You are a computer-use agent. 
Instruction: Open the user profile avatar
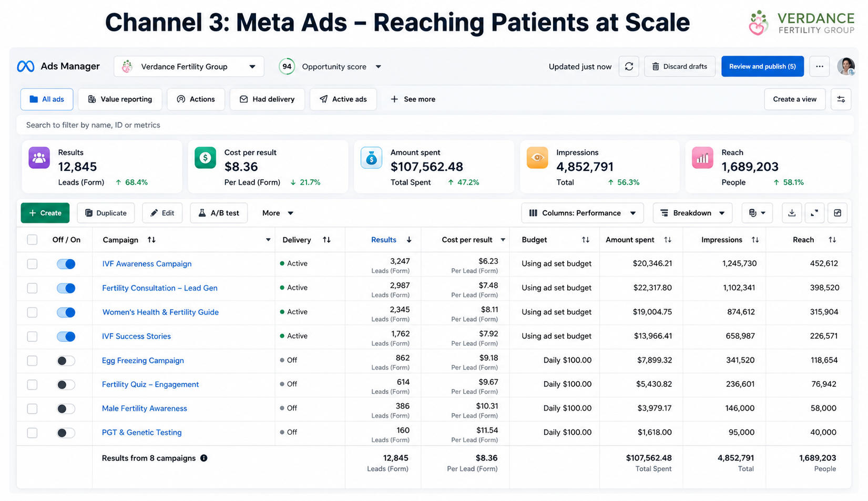[x=846, y=66]
